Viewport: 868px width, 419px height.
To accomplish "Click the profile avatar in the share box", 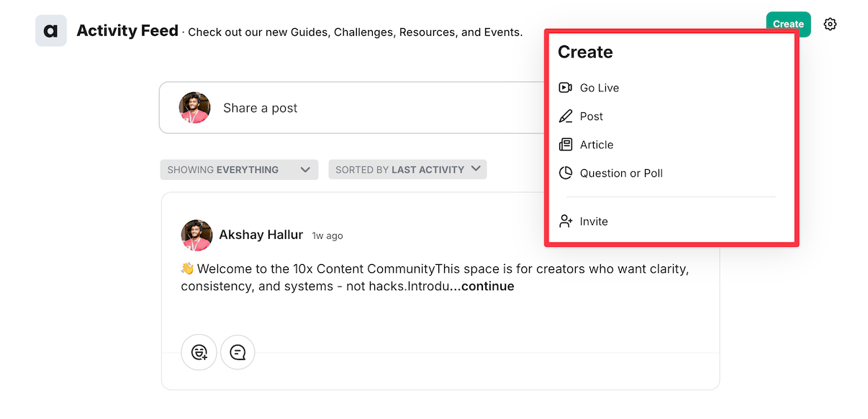I will coord(194,108).
